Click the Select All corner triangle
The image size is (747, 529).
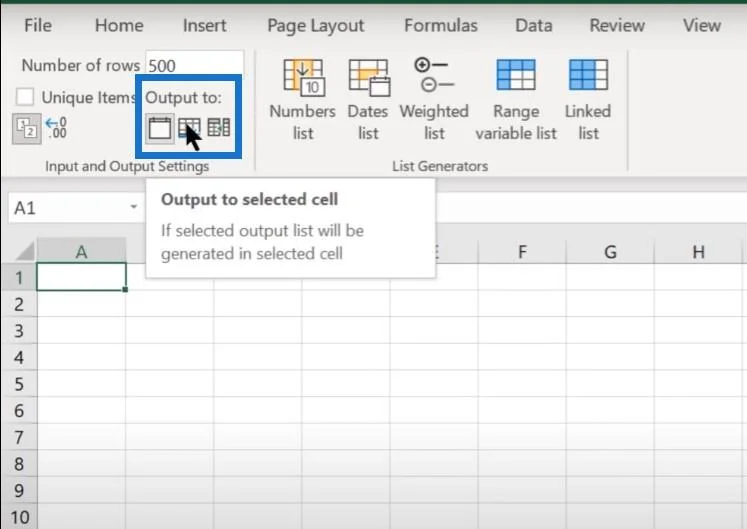[25, 251]
